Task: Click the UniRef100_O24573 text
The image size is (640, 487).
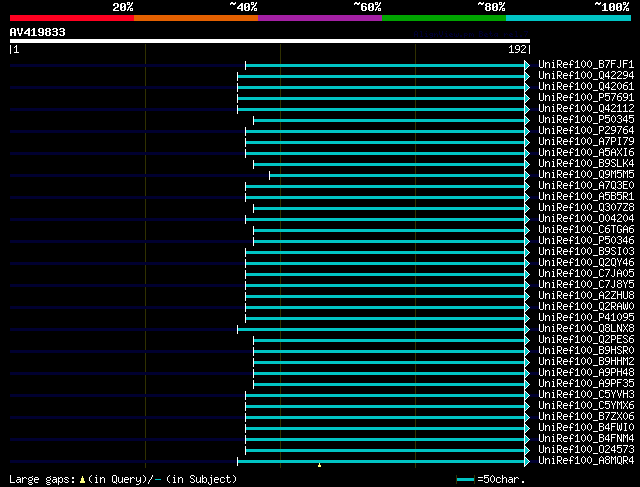Action: (586, 450)
